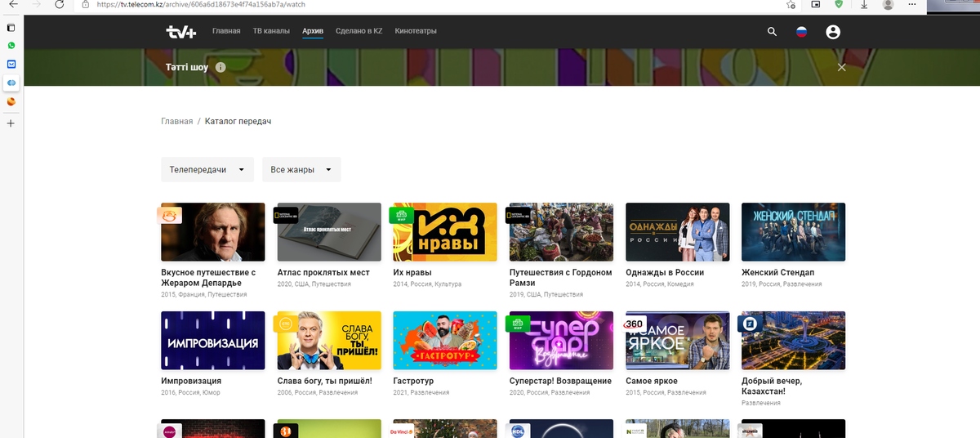Open the search magnifier in the header
980x438 pixels.
pos(772,32)
